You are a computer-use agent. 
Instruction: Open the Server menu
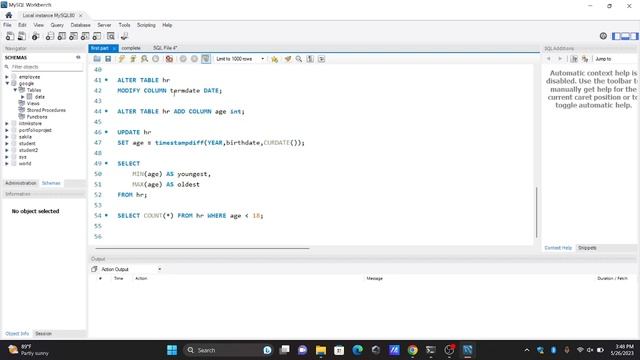point(104,25)
